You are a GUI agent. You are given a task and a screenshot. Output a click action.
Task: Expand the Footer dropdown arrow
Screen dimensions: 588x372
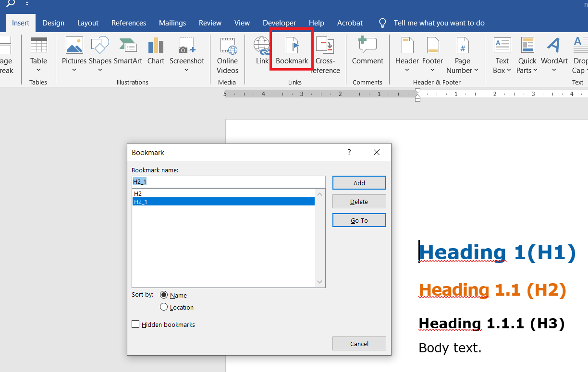(x=432, y=70)
